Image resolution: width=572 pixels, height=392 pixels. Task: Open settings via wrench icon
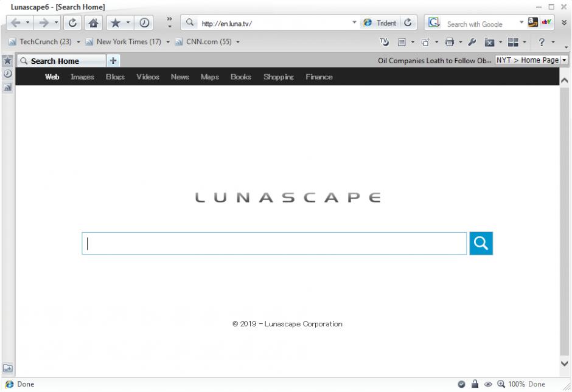(472, 43)
